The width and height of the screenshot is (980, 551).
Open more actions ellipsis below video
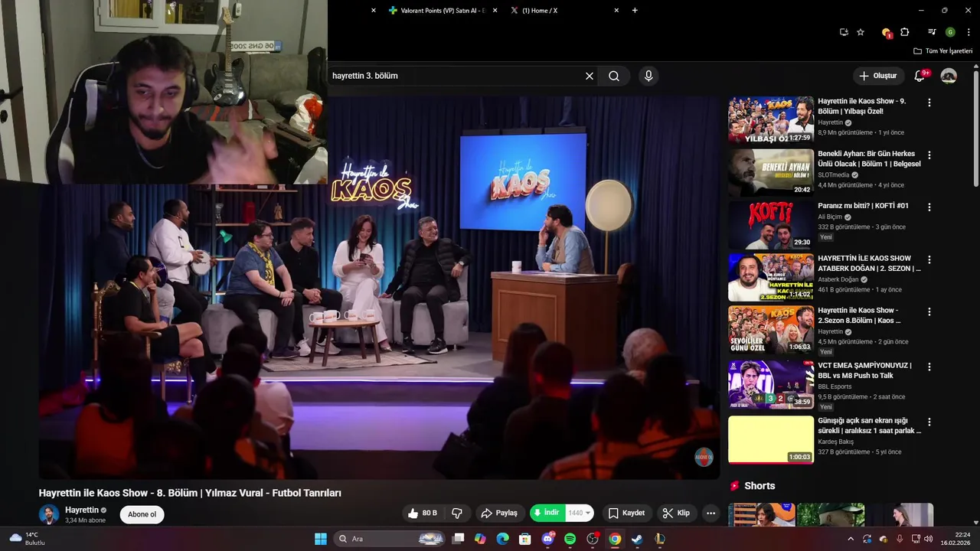pyautogui.click(x=711, y=513)
